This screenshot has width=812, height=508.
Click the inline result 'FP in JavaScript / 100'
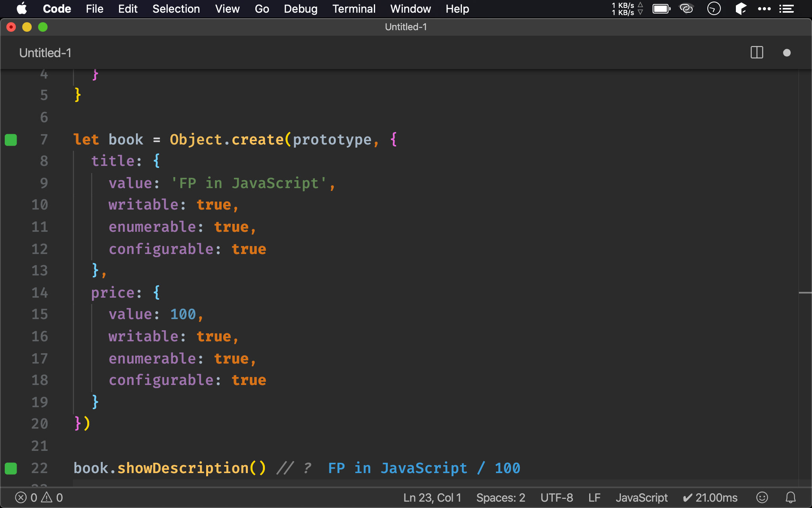[x=424, y=468]
